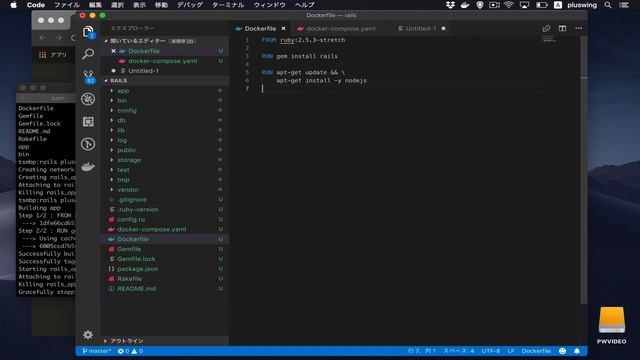Screen dimensions: 640x360
Task: Click the line and column indicator
Action: [x=422, y=351]
